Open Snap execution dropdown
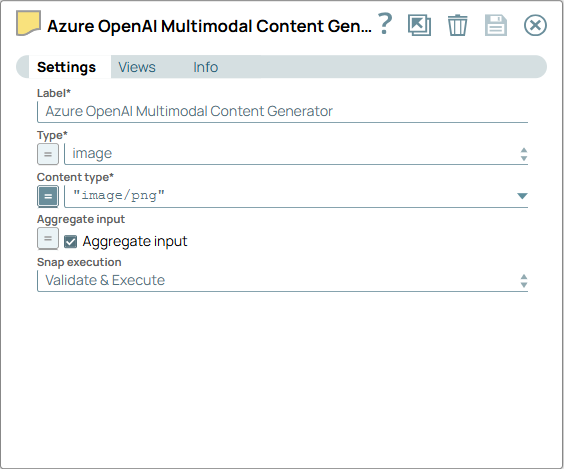This screenshot has height=469, width=564. (x=282, y=281)
